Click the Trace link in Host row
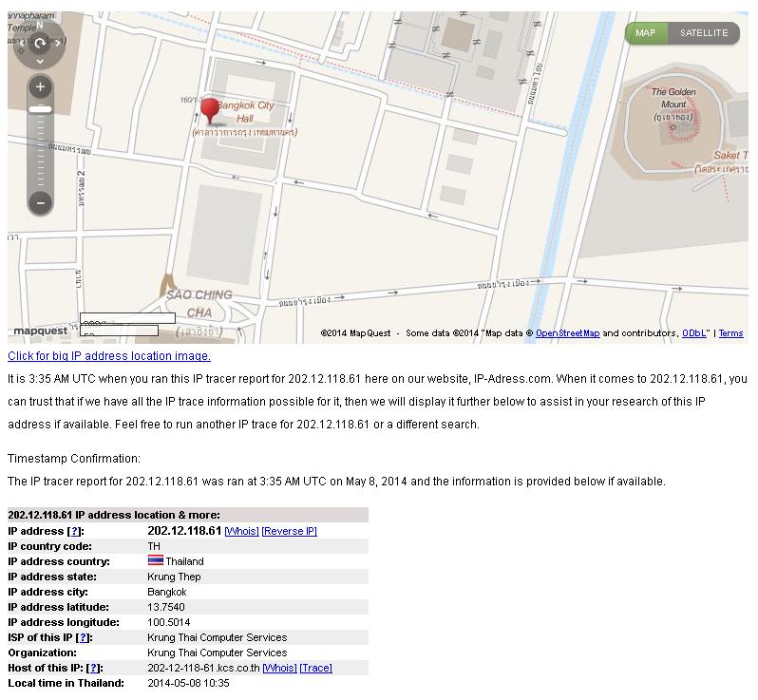The height and width of the screenshot is (700, 758). (x=315, y=668)
